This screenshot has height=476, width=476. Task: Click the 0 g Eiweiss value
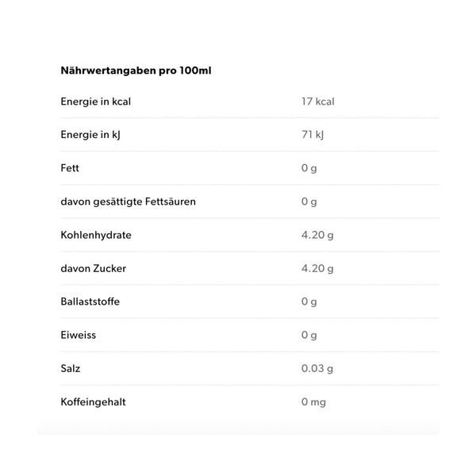click(309, 335)
